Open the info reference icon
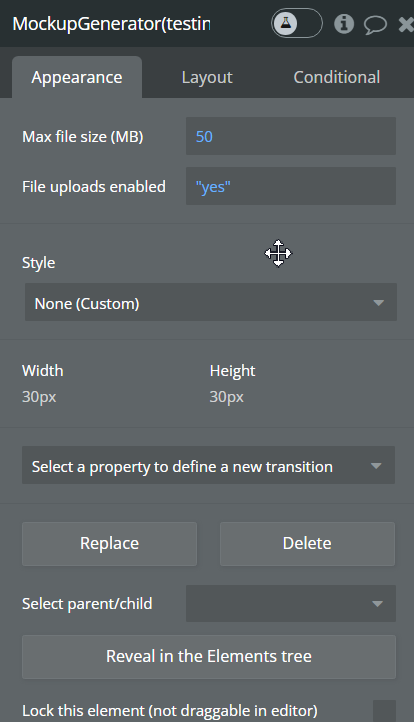The image size is (414, 722). coord(344,23)
